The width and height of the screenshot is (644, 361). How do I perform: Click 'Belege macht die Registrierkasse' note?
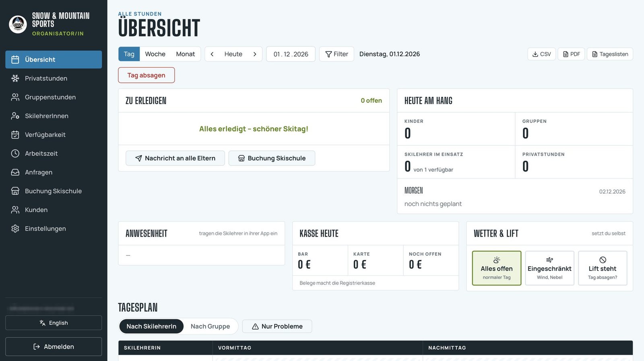[337, 283]
